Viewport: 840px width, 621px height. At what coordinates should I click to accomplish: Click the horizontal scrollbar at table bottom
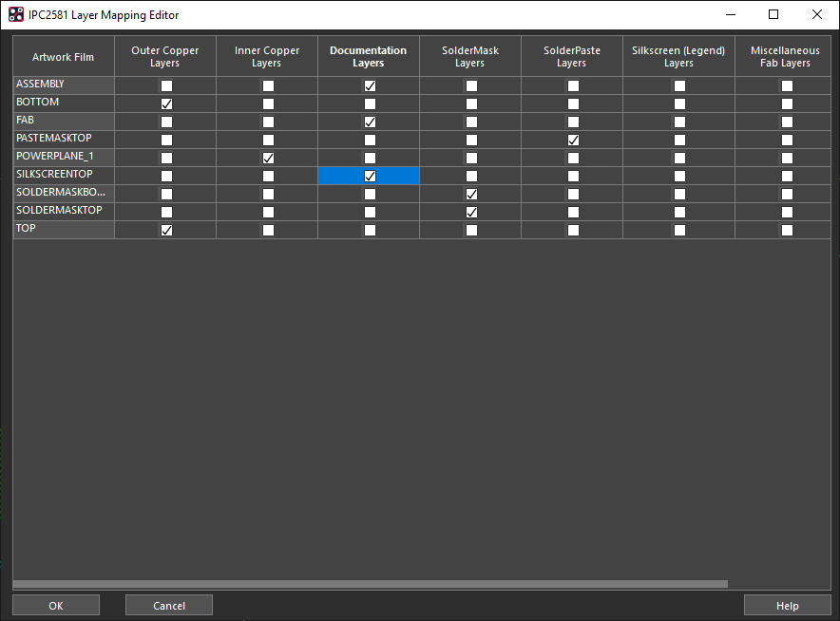[371, 584]
